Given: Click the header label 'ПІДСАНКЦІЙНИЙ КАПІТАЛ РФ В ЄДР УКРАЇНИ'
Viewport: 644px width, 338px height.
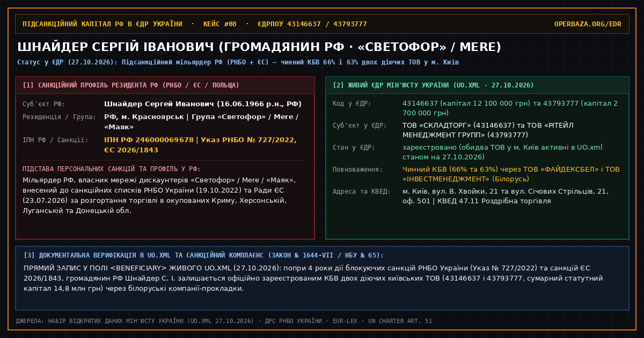Looking at the screenshot, I should pyautogui.click(x=103, y=24).
